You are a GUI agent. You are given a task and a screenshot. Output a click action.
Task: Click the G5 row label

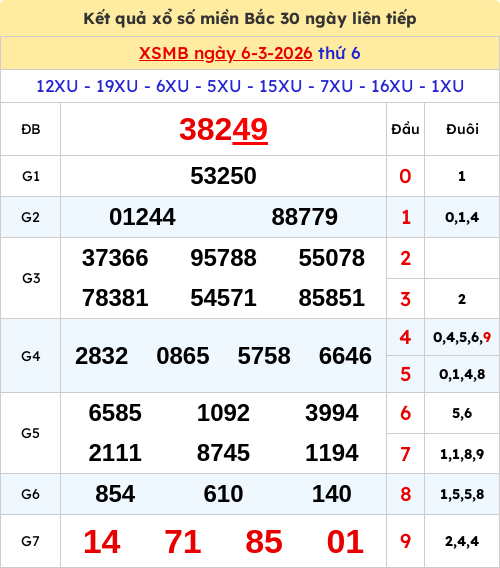click(31, 433)
